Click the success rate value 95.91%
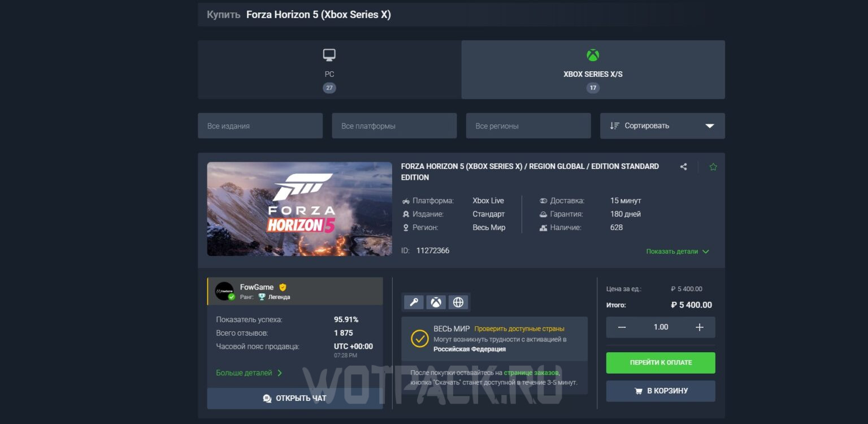Screen dimensions: 868x424 point(346,319)
